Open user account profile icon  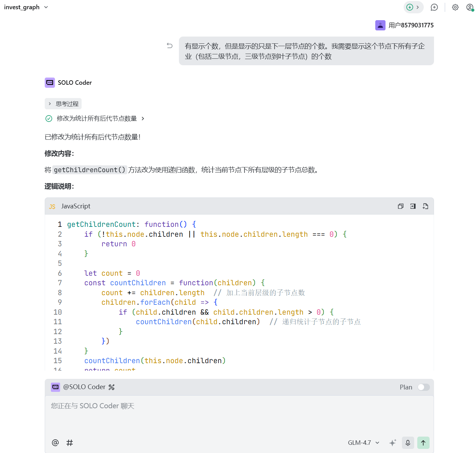(470, 7)
